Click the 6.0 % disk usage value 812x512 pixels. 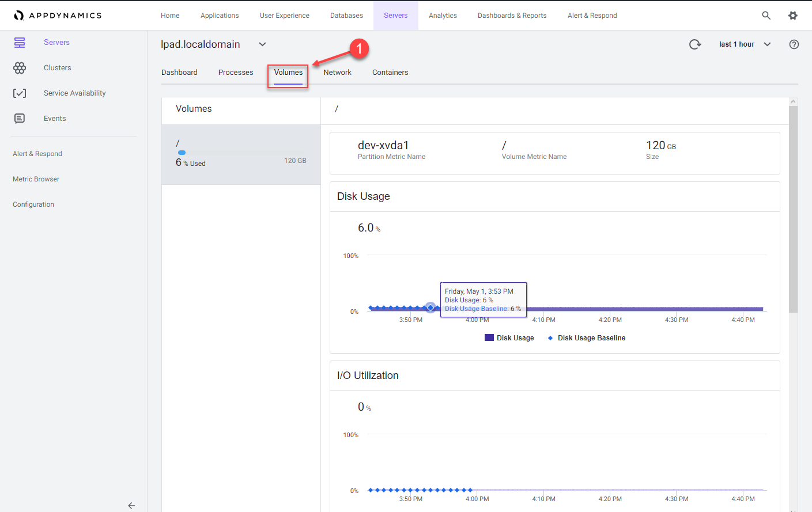369,228
